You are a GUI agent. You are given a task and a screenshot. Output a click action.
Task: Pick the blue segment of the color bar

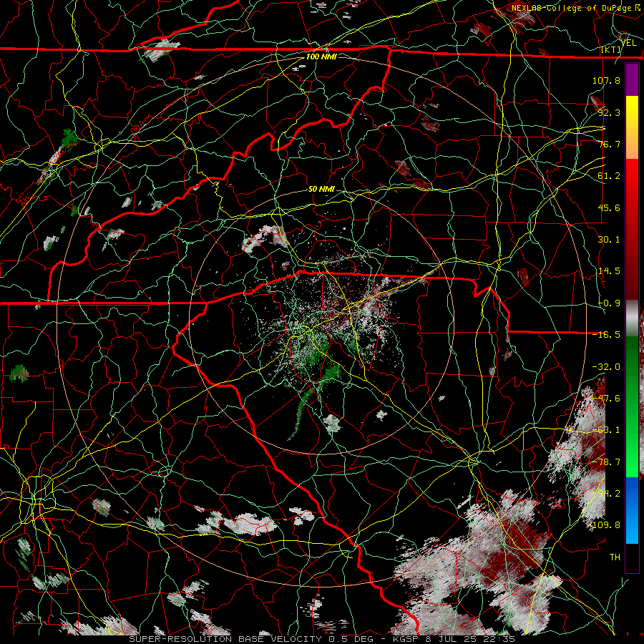pyautogui.click(x=632, y=510)
